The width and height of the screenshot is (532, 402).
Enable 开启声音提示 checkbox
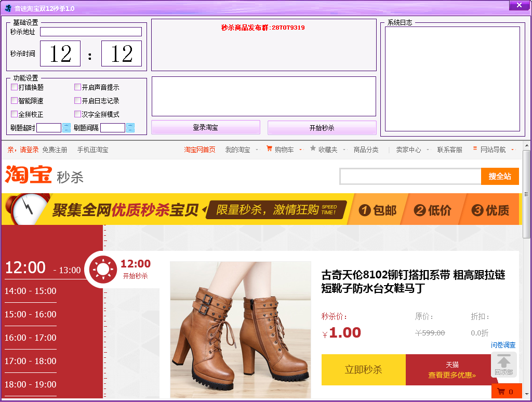[x=77, y=87]
